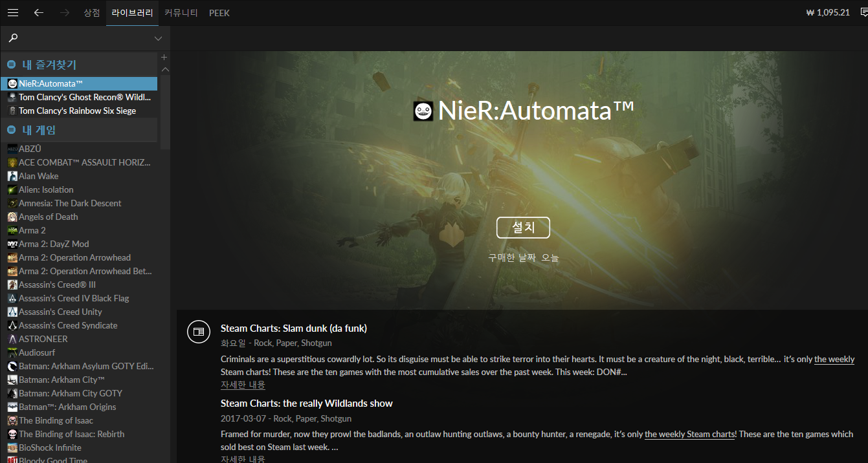Click the Assassin's Creed Unity icon
The height and width of the screenshot is (463, 868).
(x=12, y=312)
